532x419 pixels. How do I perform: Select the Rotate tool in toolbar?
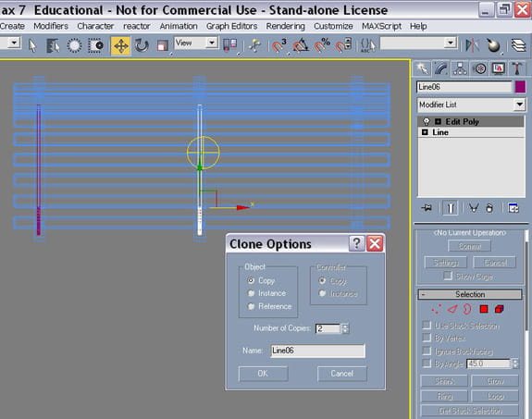[x=142, y=46]
